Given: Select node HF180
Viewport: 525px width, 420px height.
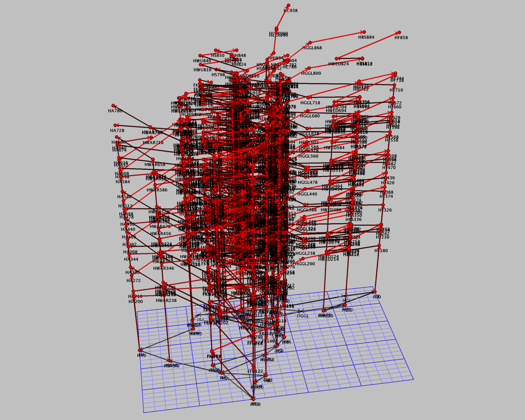Looking at the screenshot, I should point(379,246).
